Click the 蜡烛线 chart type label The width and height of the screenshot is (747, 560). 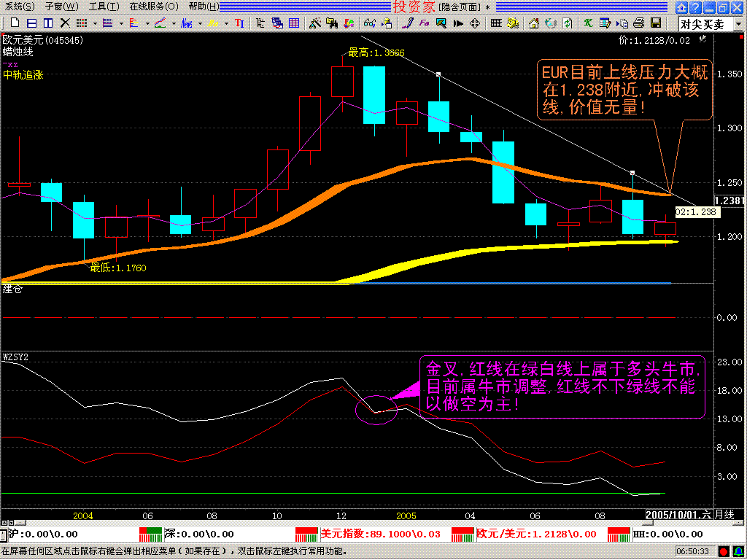click(x=18, y=52)
